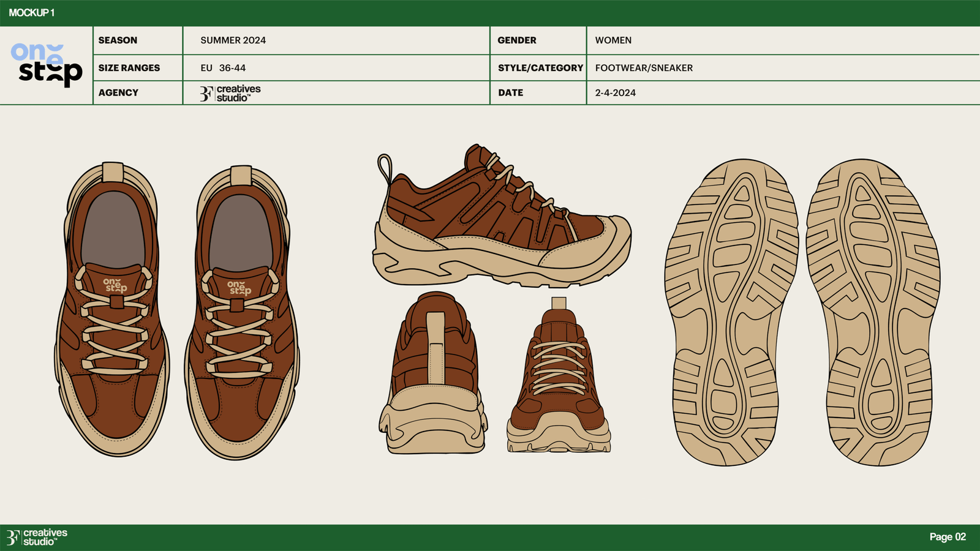Click the FOOTWEAR/SNEAKER category value

pos(644,68)
